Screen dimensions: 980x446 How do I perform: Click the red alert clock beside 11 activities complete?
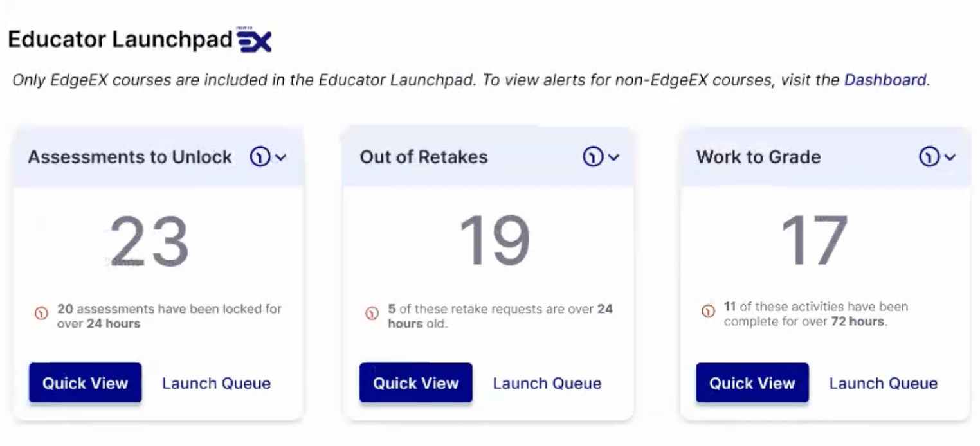(x=708, y=312)
